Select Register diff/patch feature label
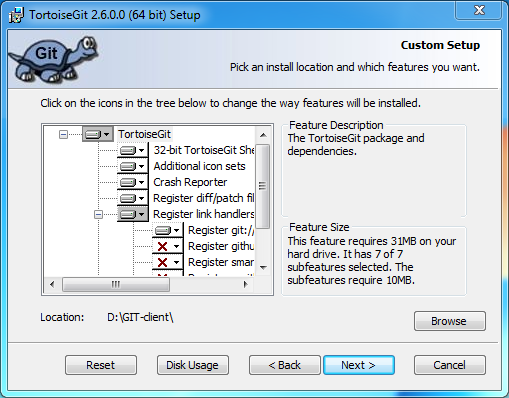Screen dimensions: 509x398 [x=204, y=198]
